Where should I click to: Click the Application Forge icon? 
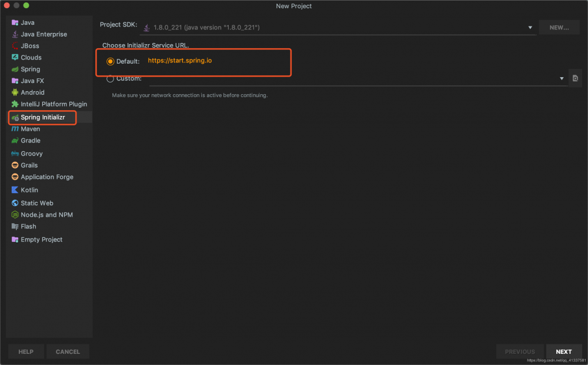pyautogui.click(x=15, y=177)
